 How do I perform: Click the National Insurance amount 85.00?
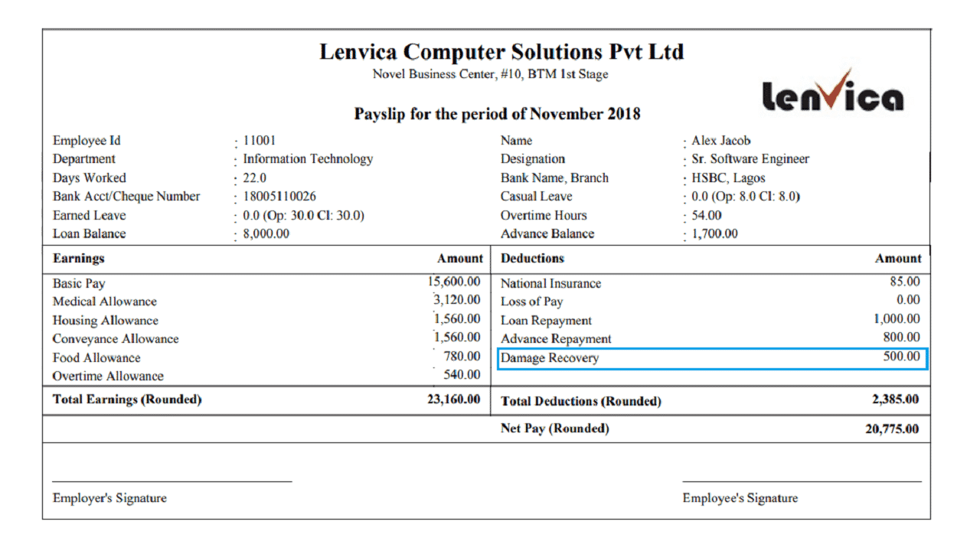tap(905, 282)
